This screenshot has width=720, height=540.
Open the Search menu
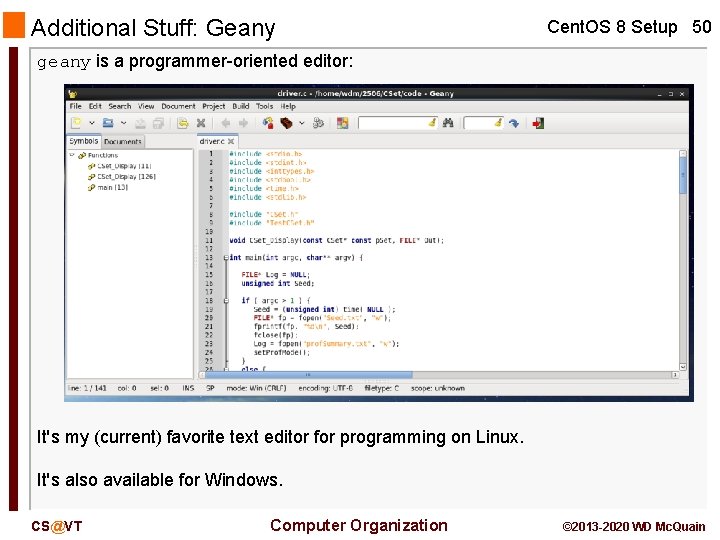120,106
